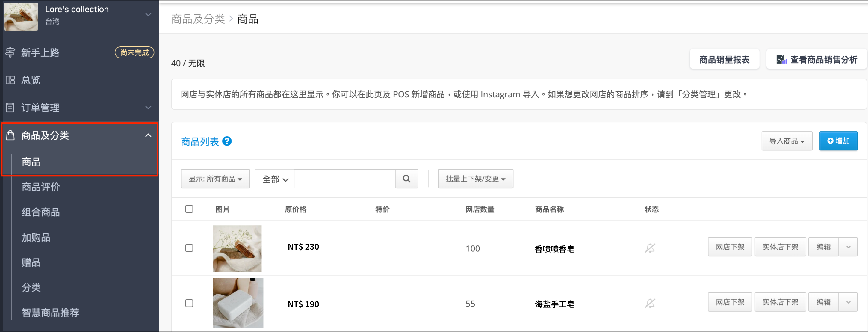Open 加购品 submenu item
Image resolution: width=868 pixels, height=332 pixels.
coord(36,238)
